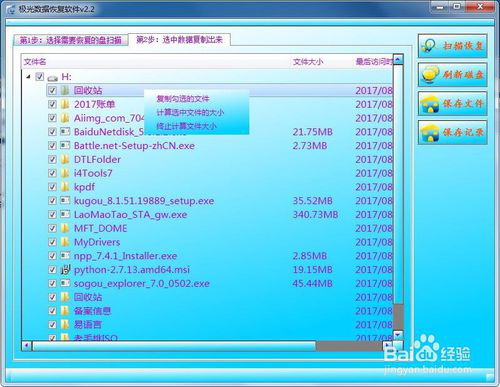Screen dimensions: 500x387
Task: Click the Aiimg_com folder icon
Action: click(x=65, y=118)
